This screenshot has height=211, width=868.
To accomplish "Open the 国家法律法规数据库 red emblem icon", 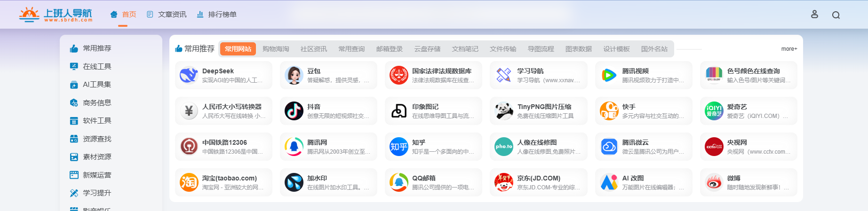I will coord(398,75).
